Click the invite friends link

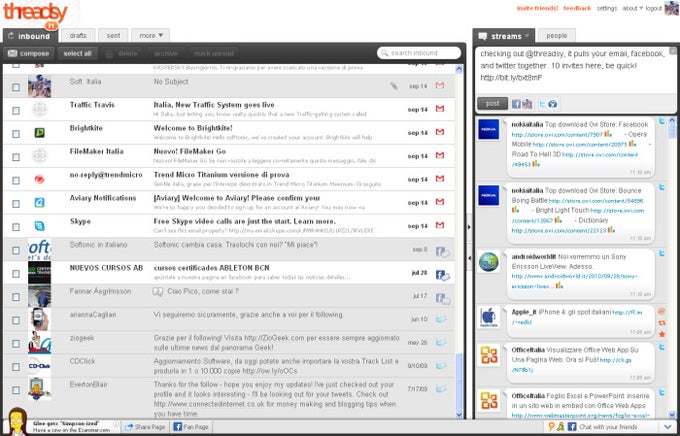click(537, 8)
